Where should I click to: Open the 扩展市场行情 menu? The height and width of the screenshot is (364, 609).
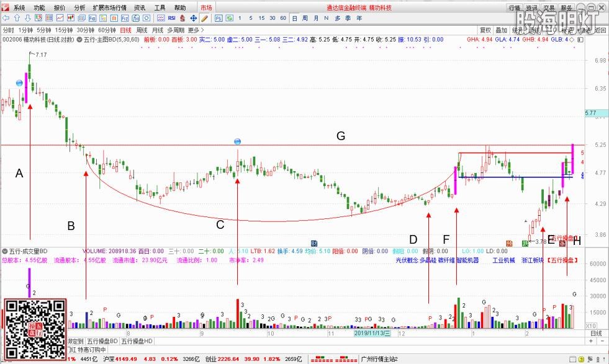(109, 7)
